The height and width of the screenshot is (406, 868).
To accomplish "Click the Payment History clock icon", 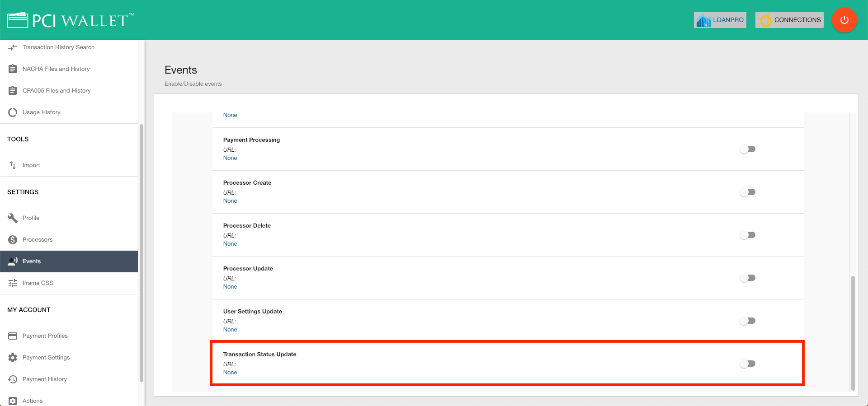I will 13,379.
